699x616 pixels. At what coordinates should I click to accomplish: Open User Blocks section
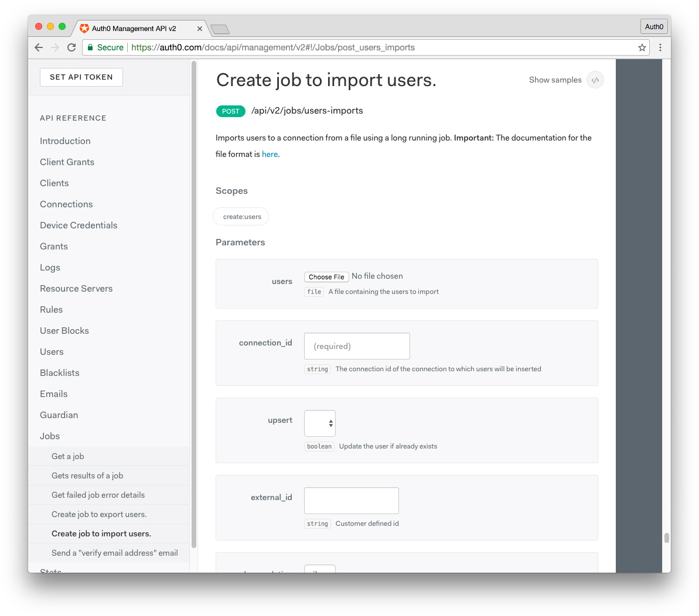click(64, 331)
